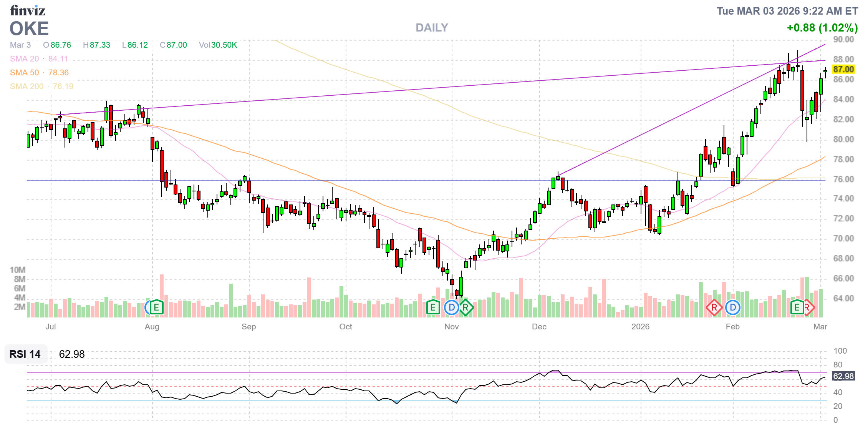
Task: Select the SMA 20 indicator label
Action: coord(25,59)
